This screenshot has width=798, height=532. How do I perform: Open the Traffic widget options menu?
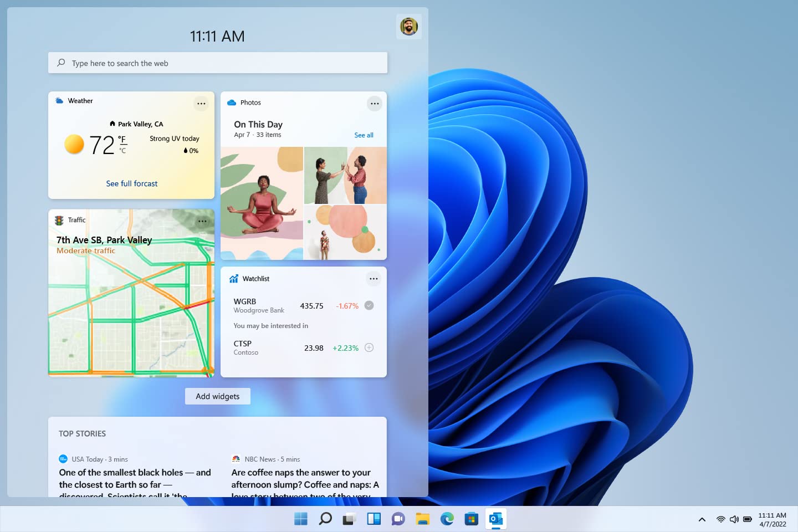click(x=202, y=221)
